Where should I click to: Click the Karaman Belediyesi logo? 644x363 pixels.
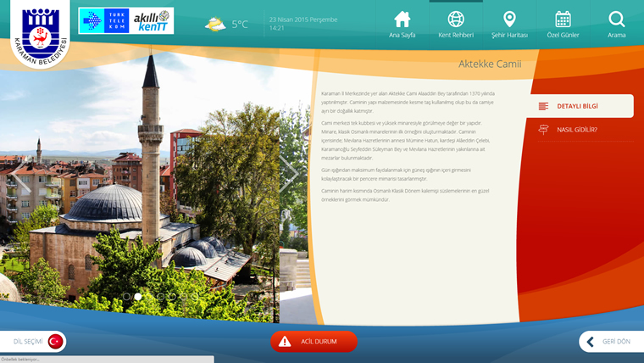[x=41, y=36]
